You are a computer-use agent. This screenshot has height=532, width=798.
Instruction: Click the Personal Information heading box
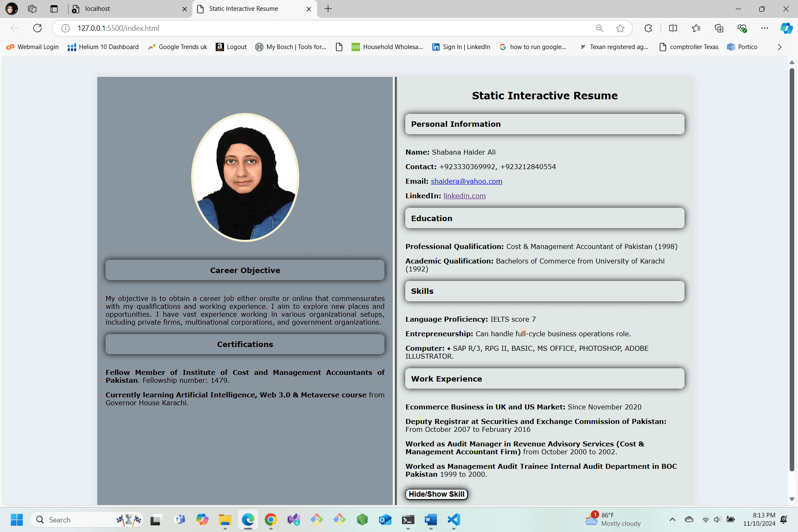pos(544,124)
